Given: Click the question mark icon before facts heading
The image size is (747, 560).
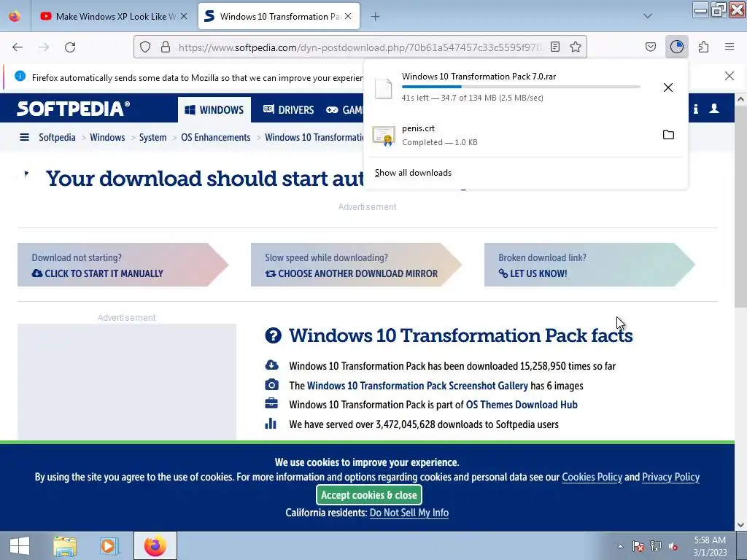Looking at the screenshot, I should coord(273,335).
